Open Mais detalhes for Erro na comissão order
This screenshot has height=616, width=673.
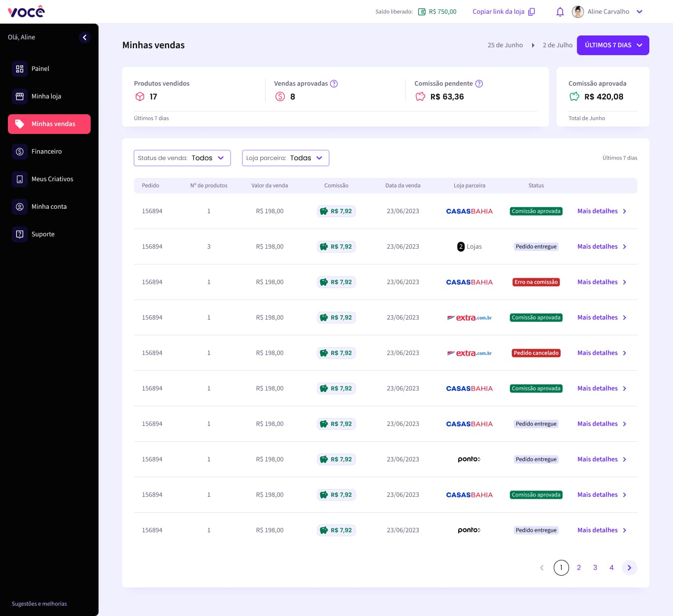602,282
